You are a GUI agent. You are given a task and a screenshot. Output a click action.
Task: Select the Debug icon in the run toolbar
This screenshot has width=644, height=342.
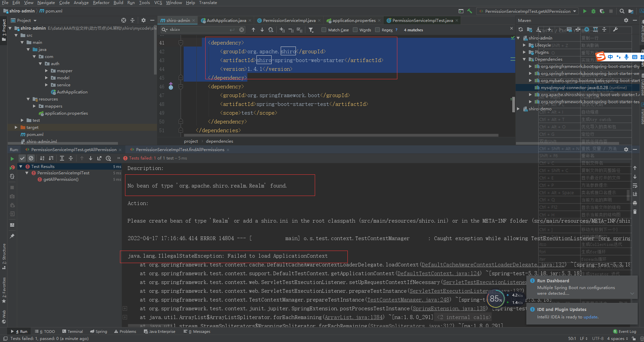[x=593, y=11]
